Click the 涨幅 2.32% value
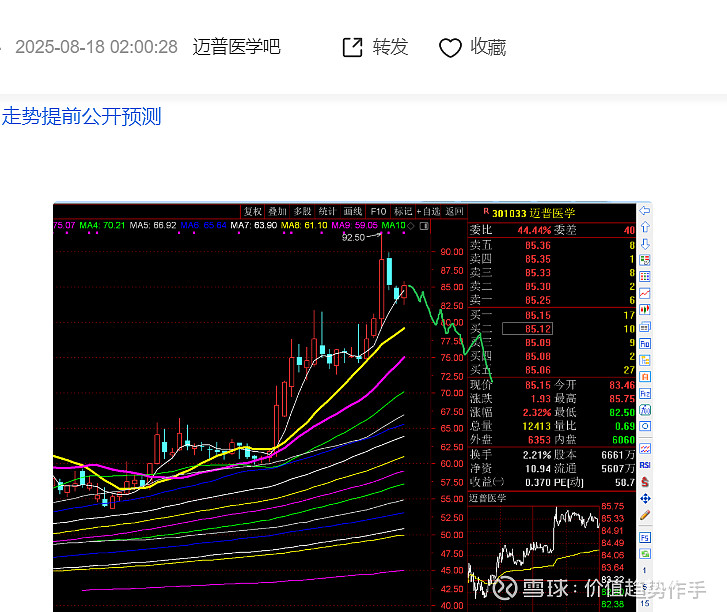The image size is (727, 612). click(537, 412)
